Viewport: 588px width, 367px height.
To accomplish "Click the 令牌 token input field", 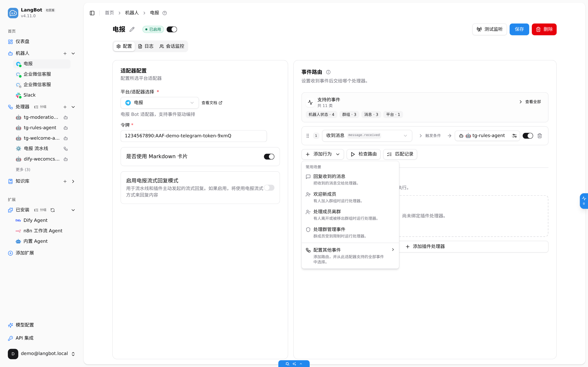I will [x=194, y=136].
